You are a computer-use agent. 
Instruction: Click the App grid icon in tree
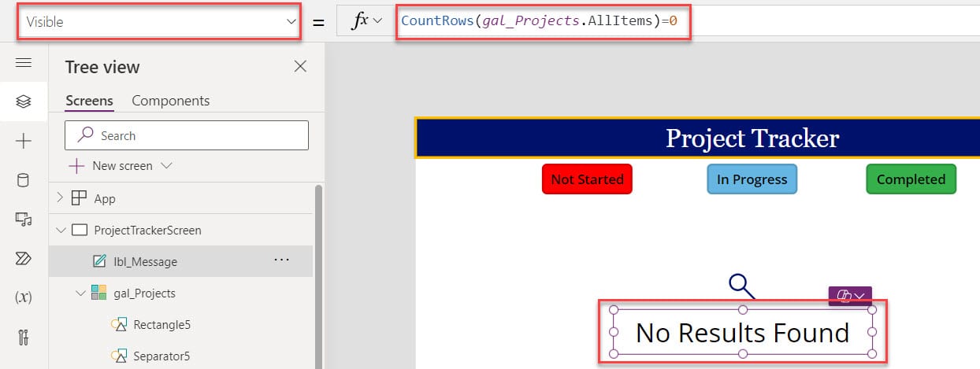point(79,198)
